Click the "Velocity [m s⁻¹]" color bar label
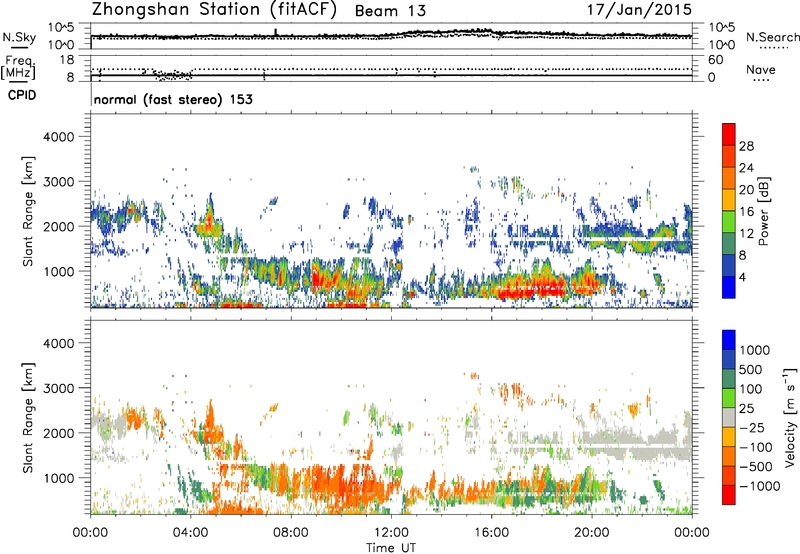 [790, 417]
